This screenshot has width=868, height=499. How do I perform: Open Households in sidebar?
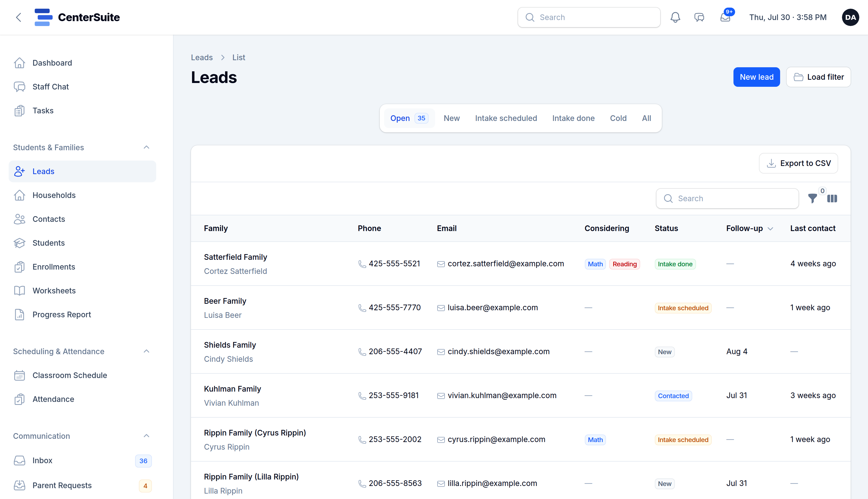tap(82, 195)
